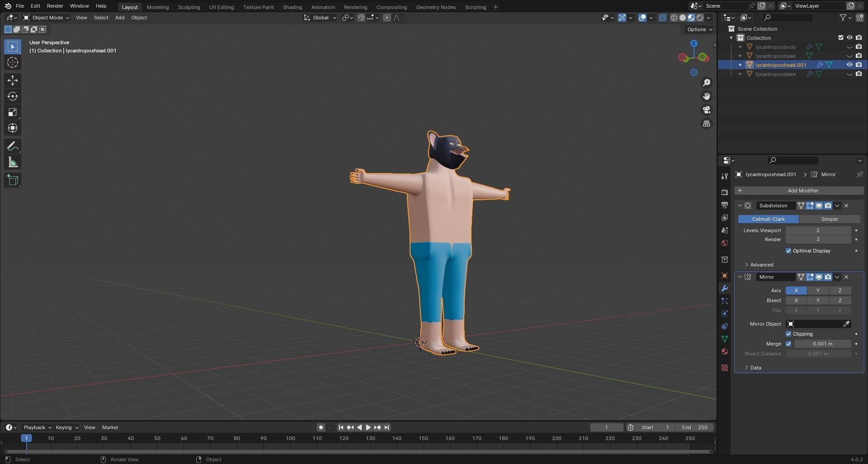
Task: Select the Add Cube tool
Action: 13,180
